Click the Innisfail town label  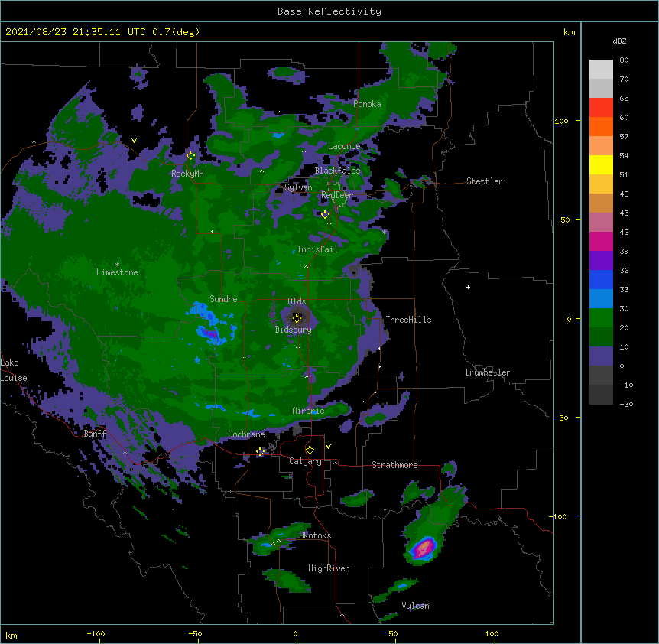[x=317, y=249]
